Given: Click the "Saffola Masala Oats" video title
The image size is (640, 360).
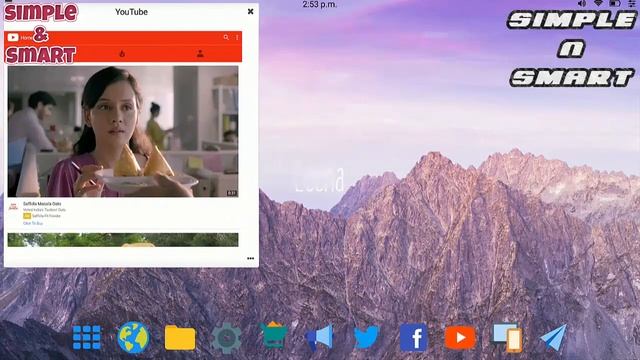Looking at the screenshot, I should click(42, 204).
